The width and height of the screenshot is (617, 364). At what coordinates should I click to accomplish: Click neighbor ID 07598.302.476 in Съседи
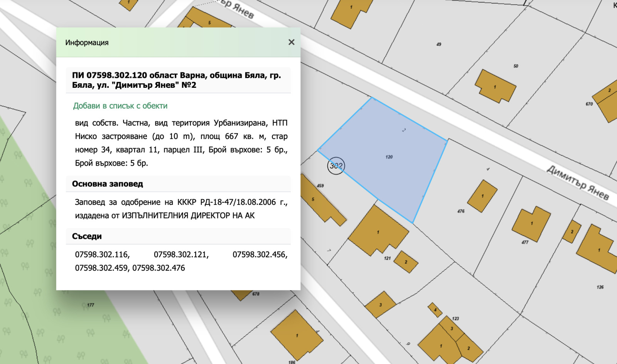pyautogui.click(x=158, y=268)
